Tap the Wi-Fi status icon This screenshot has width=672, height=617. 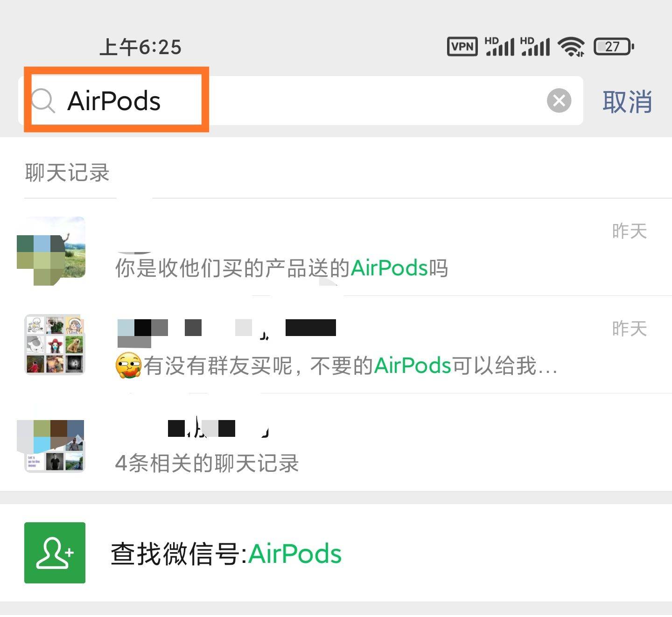[x=571, y=46]
